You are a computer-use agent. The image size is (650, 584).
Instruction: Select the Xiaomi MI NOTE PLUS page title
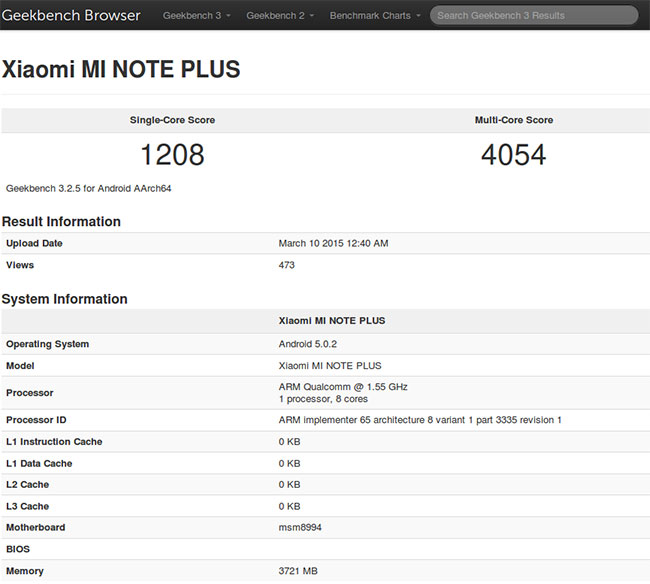[121, 69]
